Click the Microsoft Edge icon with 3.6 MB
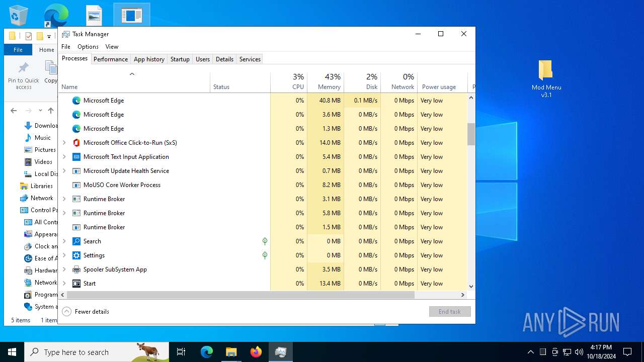The width and height of the screenshot is (644, 362). coord(76,115)
